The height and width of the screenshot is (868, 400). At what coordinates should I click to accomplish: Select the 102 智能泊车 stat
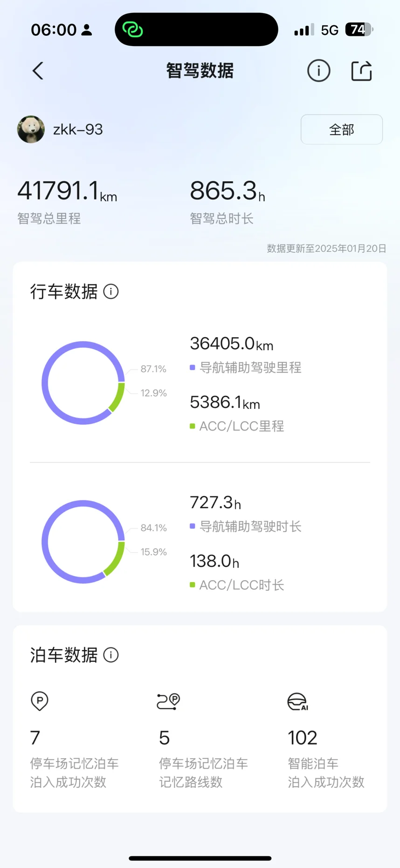pos(303,738)
